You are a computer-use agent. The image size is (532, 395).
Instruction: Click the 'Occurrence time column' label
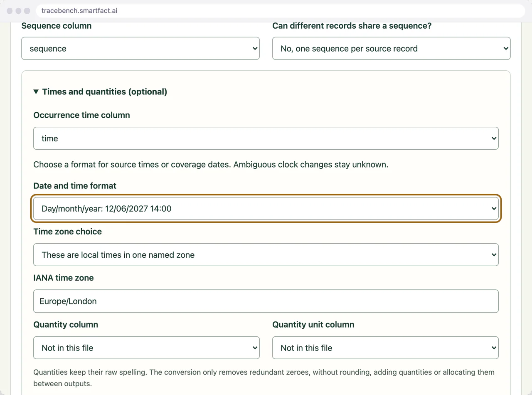[81, 115]
